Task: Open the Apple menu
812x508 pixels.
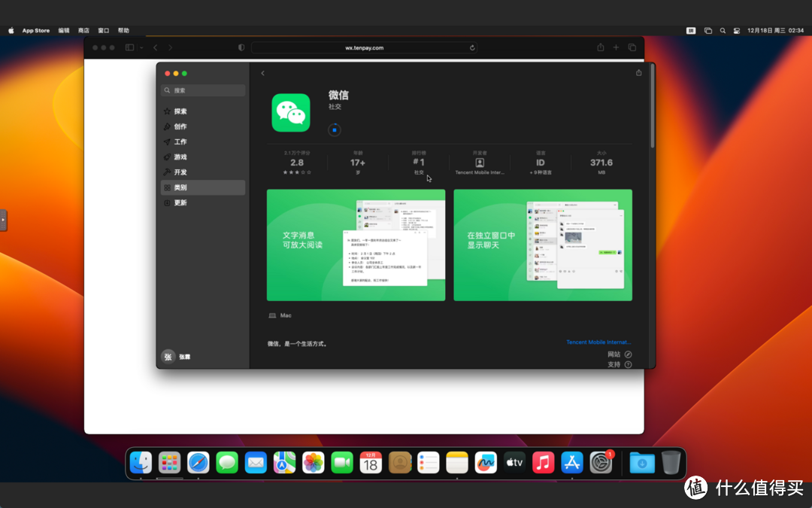Action: 11,30
